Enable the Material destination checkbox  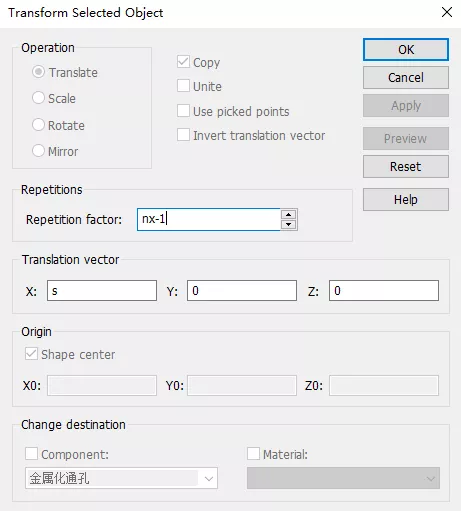tap(253, 454)
